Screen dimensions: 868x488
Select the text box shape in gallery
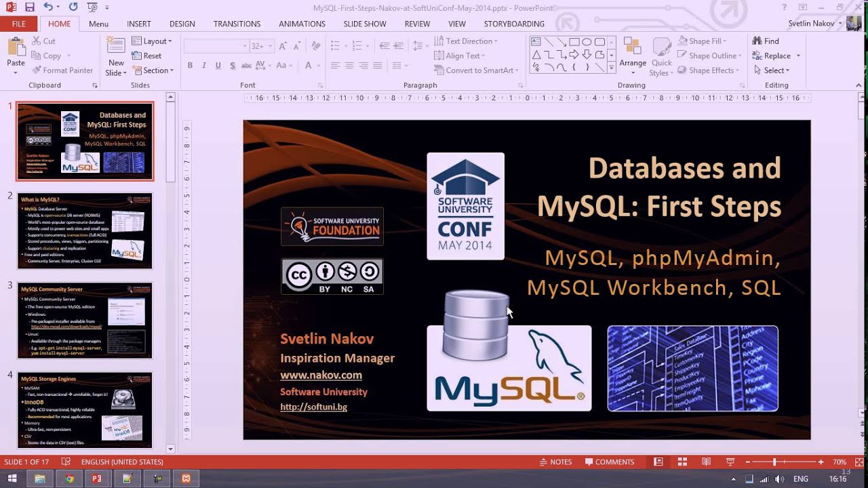tap(536, 42)
